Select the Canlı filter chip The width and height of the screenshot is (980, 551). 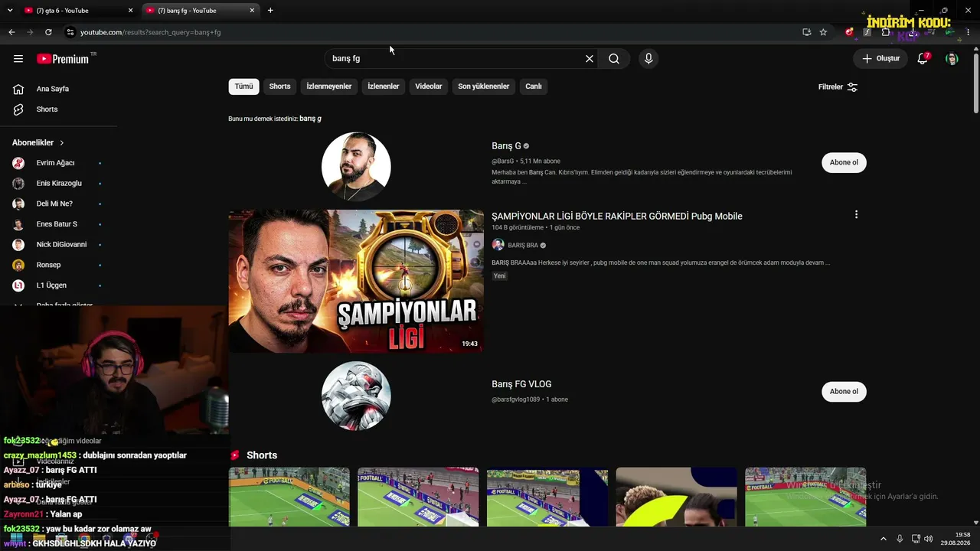534,86
